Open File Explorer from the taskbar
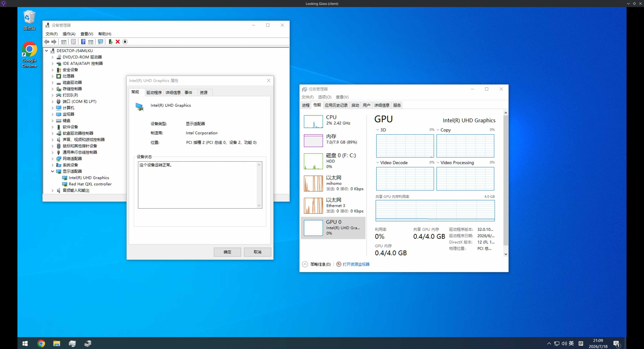Image resolution: width=644 pixels, height=349 pixels. (x=57, y=343)
